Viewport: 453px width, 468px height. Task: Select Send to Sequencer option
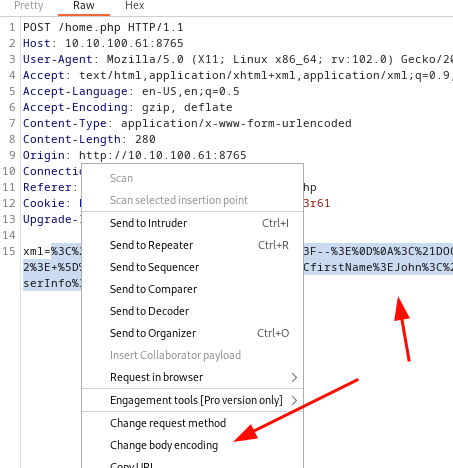tap(192, 267)
